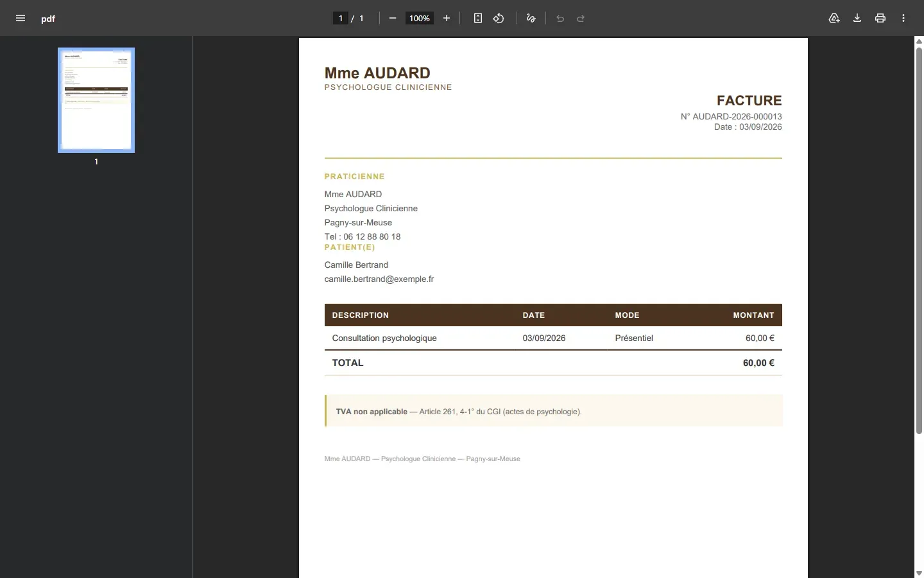
Task: Click patient name Camille Bertrand
Action: tap(356, 265)
